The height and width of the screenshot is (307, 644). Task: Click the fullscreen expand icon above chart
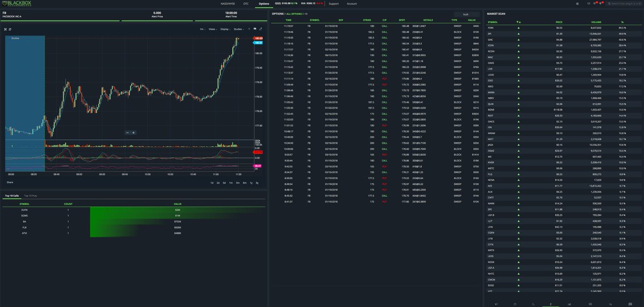[5, 29]
